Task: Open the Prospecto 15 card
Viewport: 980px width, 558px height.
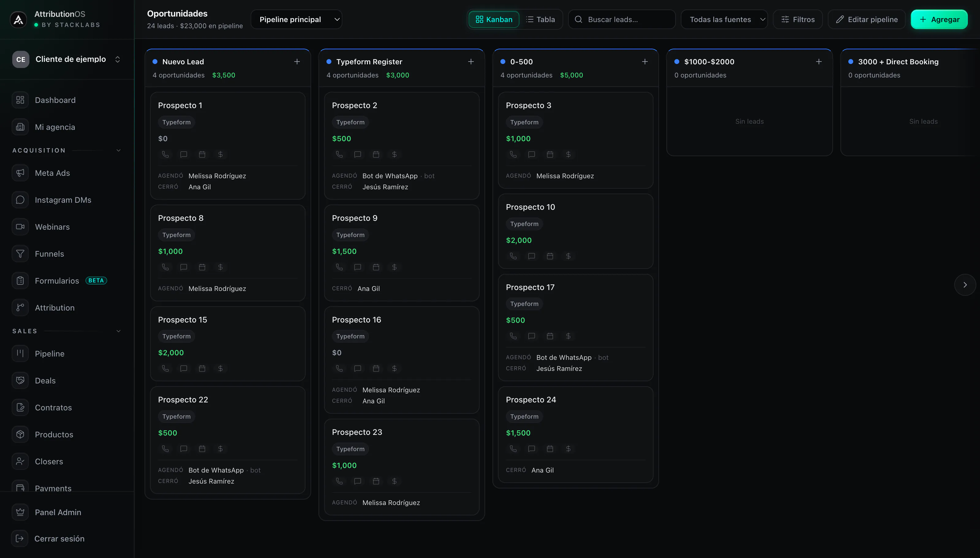Action: coord(228,343)
